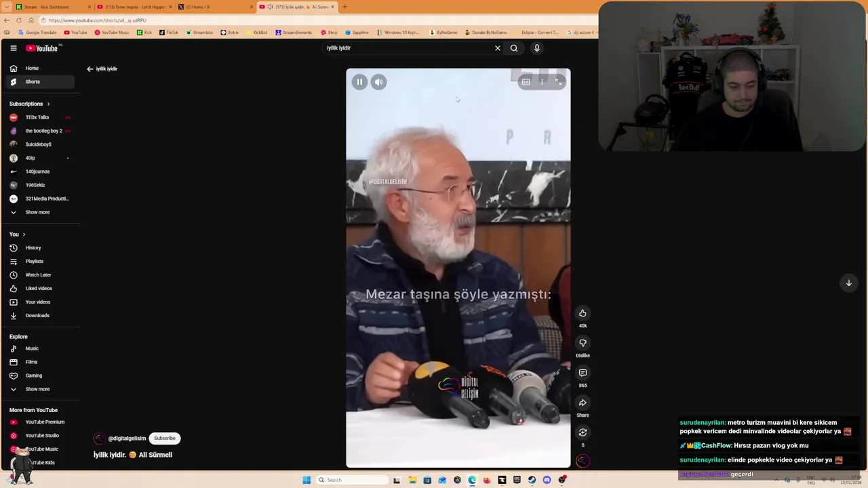Open the StreamElements bookmark
868x488 pixels.
coord(294,33)
